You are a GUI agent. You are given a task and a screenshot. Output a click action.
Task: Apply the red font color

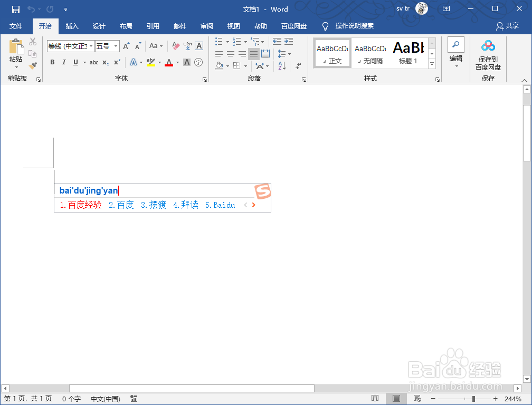pos(169,62)
